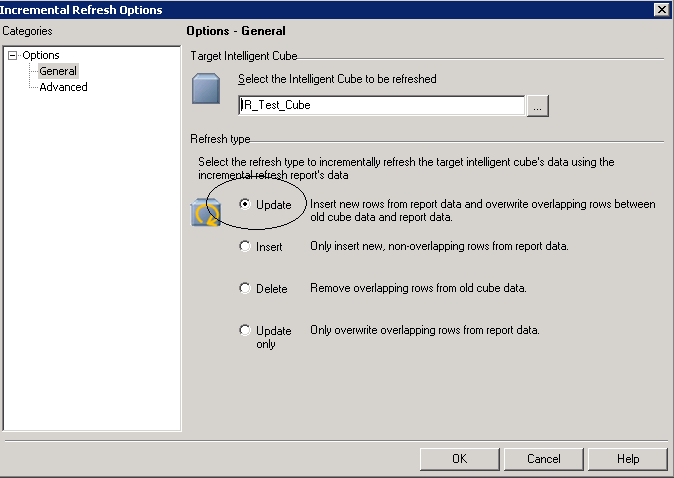The height and width of the screenshot is (478, 674).
Task: Switch to the Advanced options category
Action: click(x=63, y=87)
